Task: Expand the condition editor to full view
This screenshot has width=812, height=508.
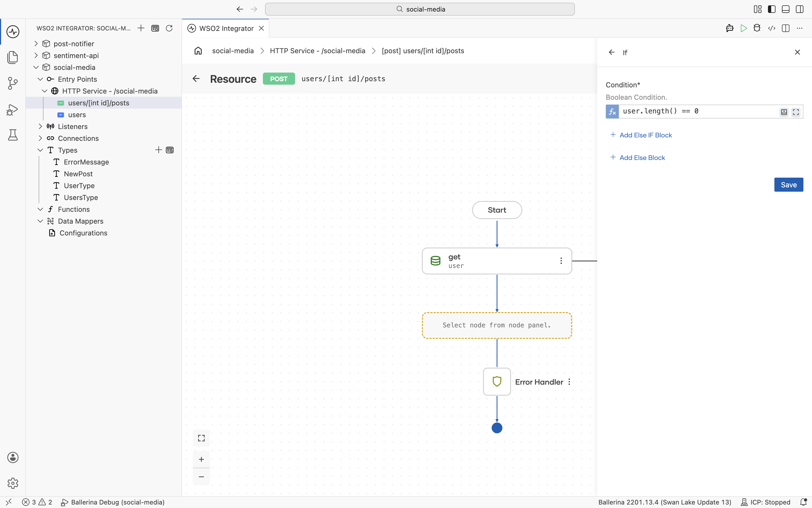Action: click(x=796, y=112)
